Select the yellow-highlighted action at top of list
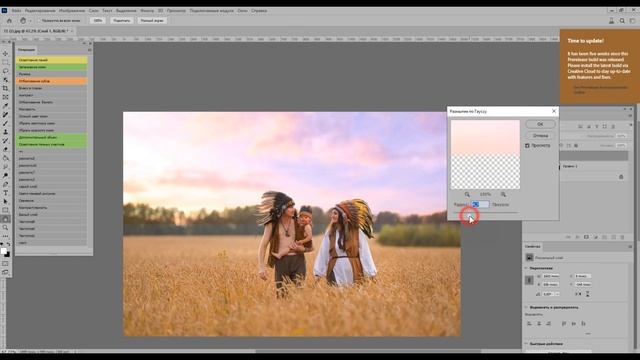This screenshot has height=360, width=640. (x=51, y=60)
